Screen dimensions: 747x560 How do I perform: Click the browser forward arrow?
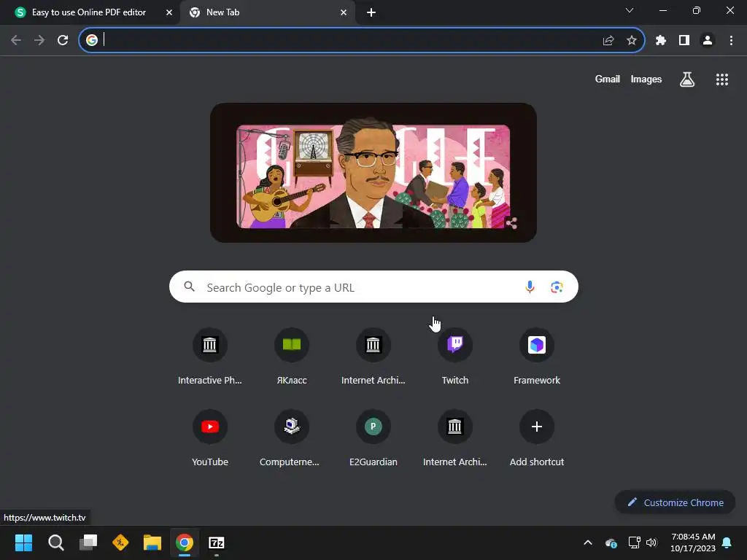(x=39, y=41)
